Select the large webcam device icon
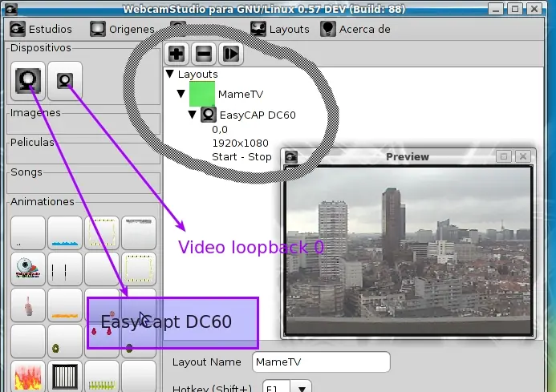This screenshot has height=392, width=556. 28,81
